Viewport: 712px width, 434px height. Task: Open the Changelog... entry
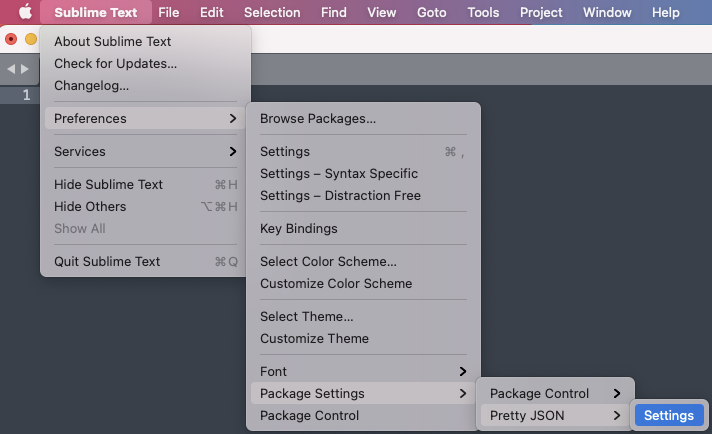point(145,85)
